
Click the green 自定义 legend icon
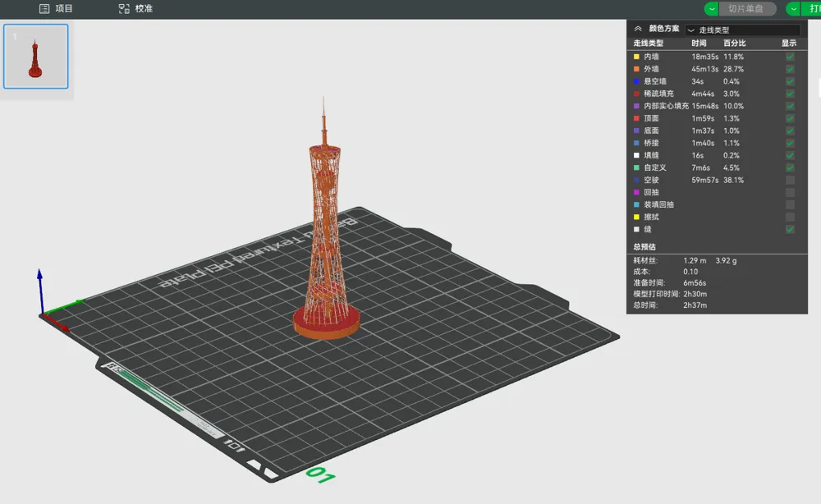[x=636, y=167]
